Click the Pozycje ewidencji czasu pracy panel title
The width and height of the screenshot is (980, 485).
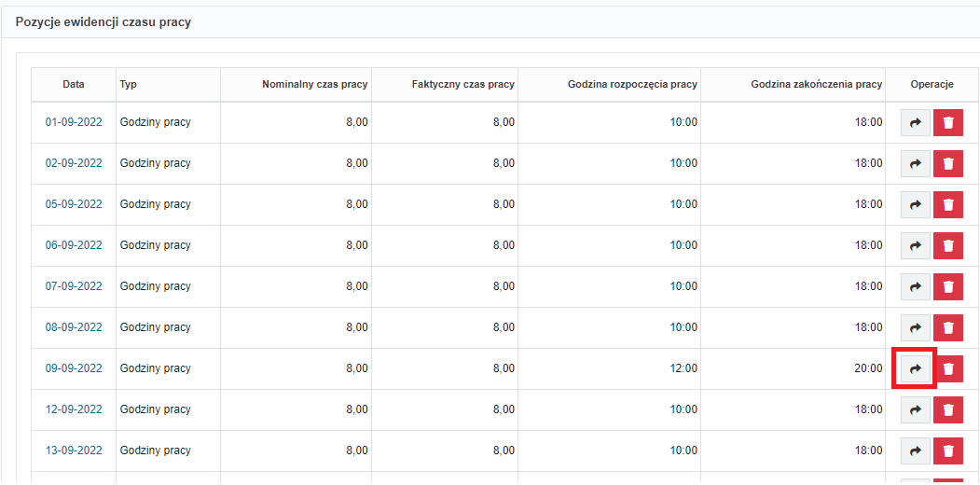pos(104,22)
